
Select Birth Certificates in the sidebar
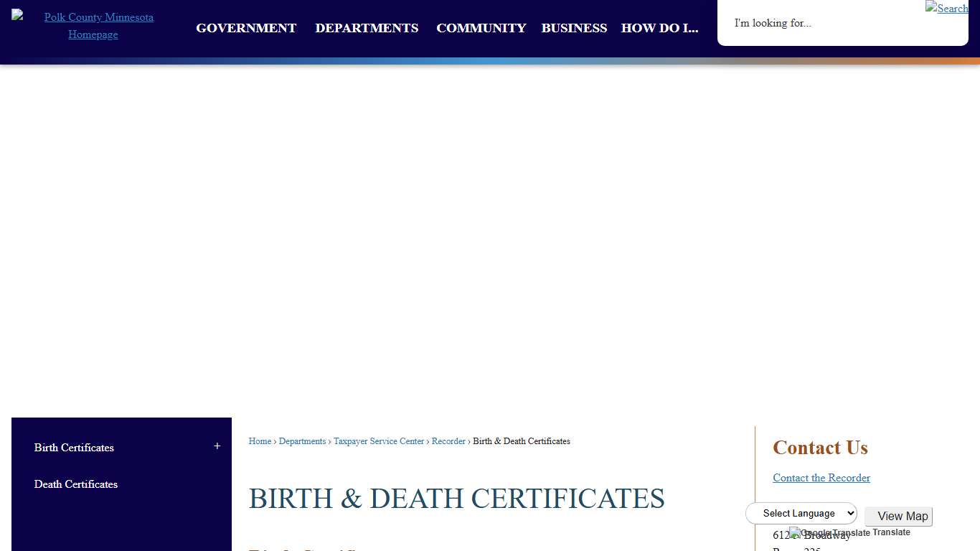(74, 448)
